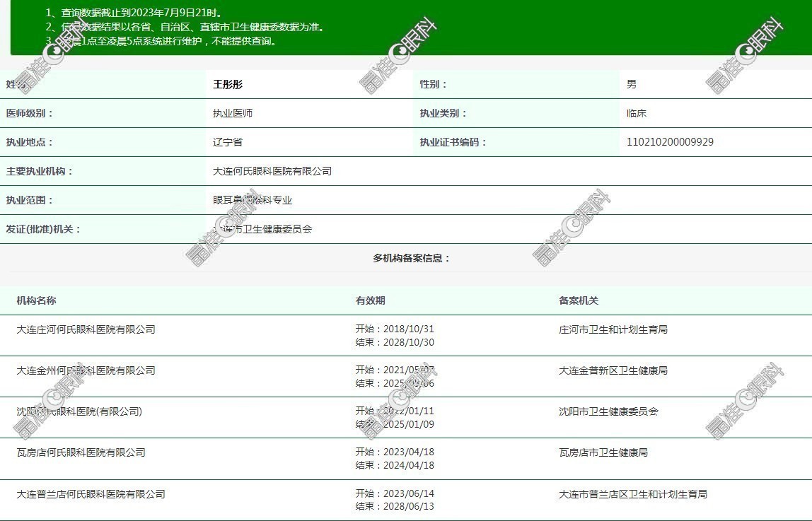The height and width of the screenshot is (521, 812).
Task: Click the 执业类别 label
Action: tap(443, 113)
